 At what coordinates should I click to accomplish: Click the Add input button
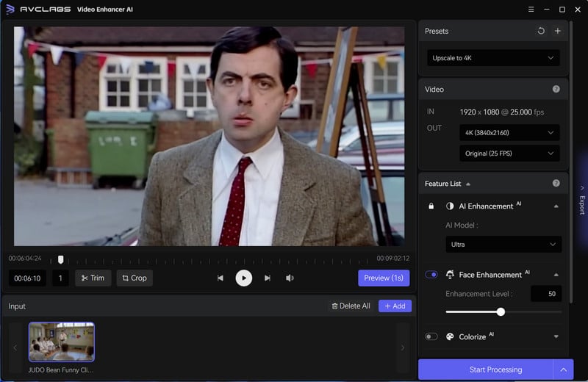click(x=395, y=306)
